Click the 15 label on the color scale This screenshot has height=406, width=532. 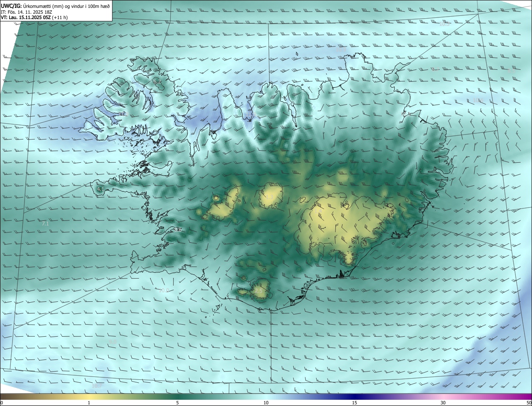355,403
